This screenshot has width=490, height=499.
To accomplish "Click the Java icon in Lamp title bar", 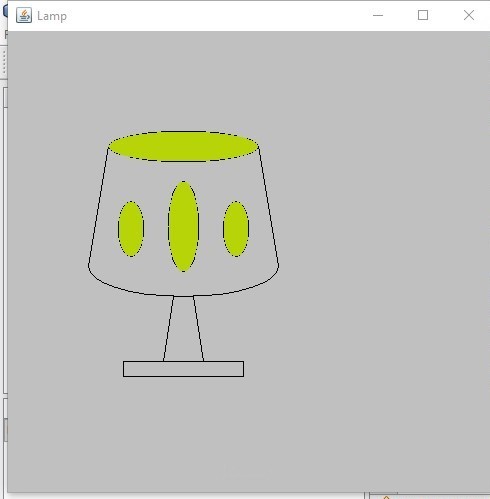I will tap(24, 15).
